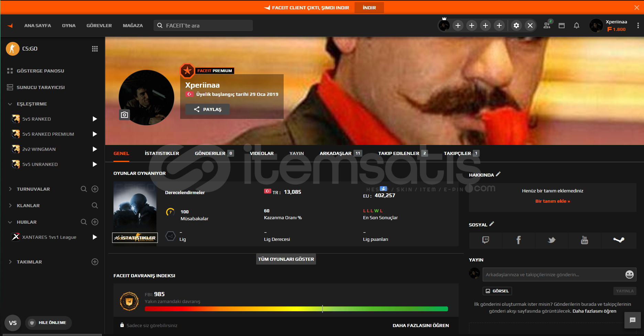Play 5v5 UNRANKED arrow

pyautogui.click(x=95, y=164)
